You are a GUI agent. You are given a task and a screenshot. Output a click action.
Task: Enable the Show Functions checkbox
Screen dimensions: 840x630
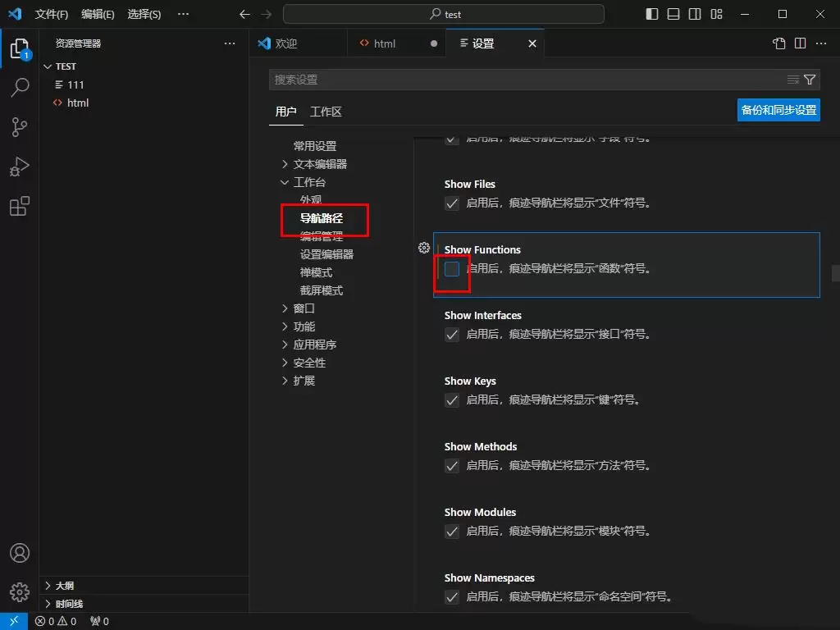coord(452,267)
